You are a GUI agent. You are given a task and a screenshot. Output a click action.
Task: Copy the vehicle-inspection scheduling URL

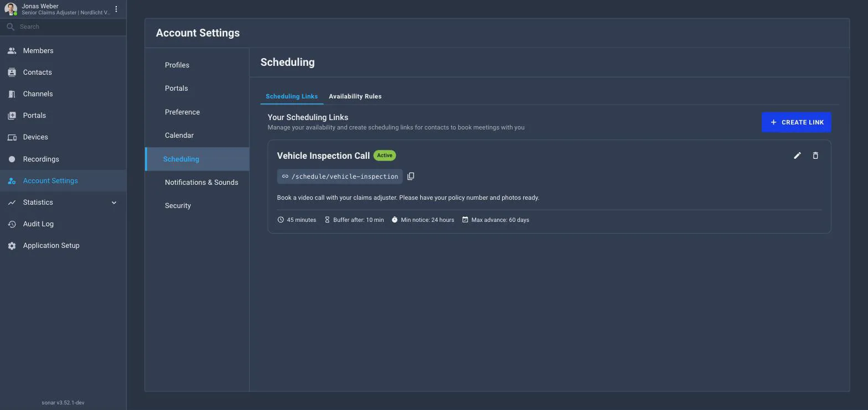coord(411,177)
